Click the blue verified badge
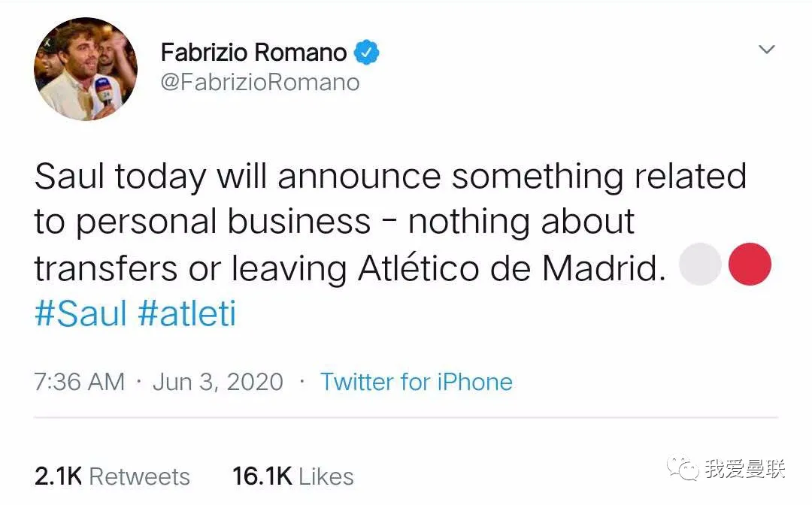This screenshot has width=812, height=505. [x=366, y=53]
